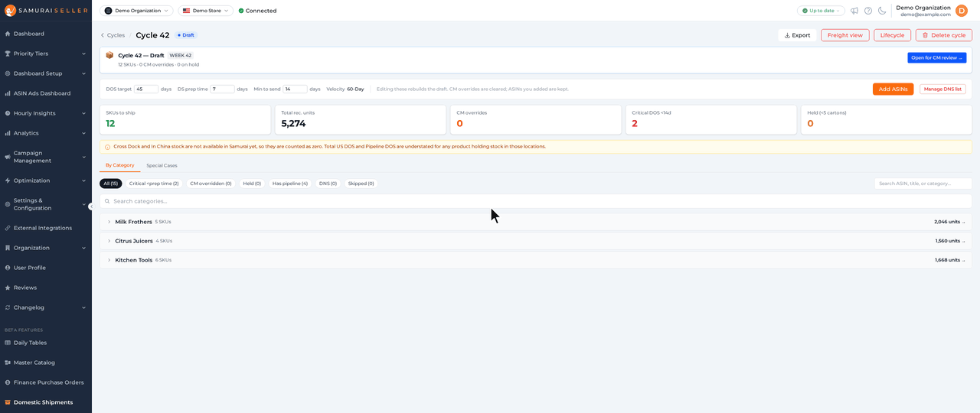Go back to Cycles list

click(x=113, y=35)
